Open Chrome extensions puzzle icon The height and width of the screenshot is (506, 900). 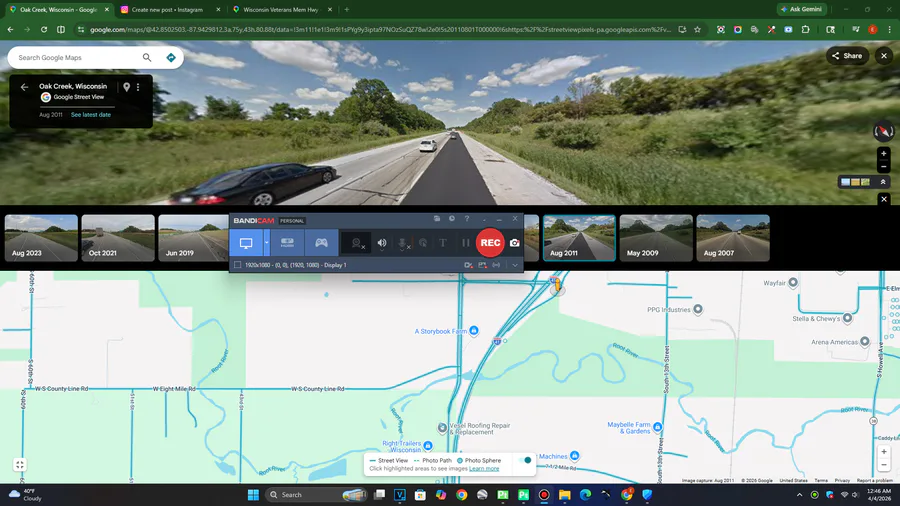805,29
